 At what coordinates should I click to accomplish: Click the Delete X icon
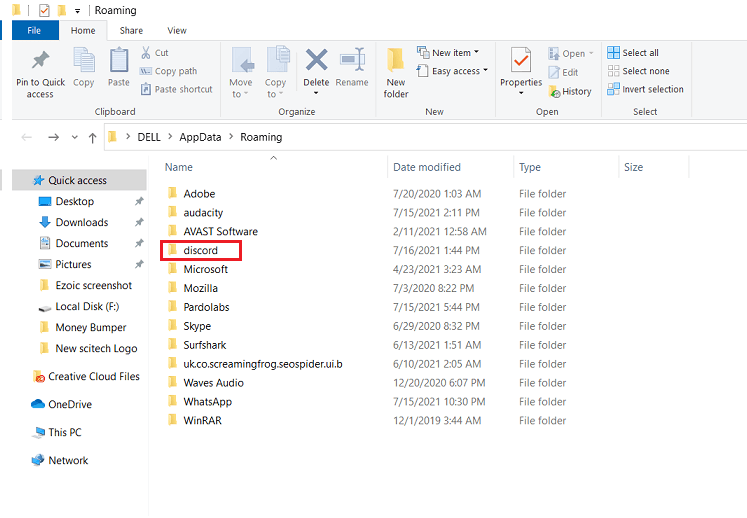(x=316, y=61)
